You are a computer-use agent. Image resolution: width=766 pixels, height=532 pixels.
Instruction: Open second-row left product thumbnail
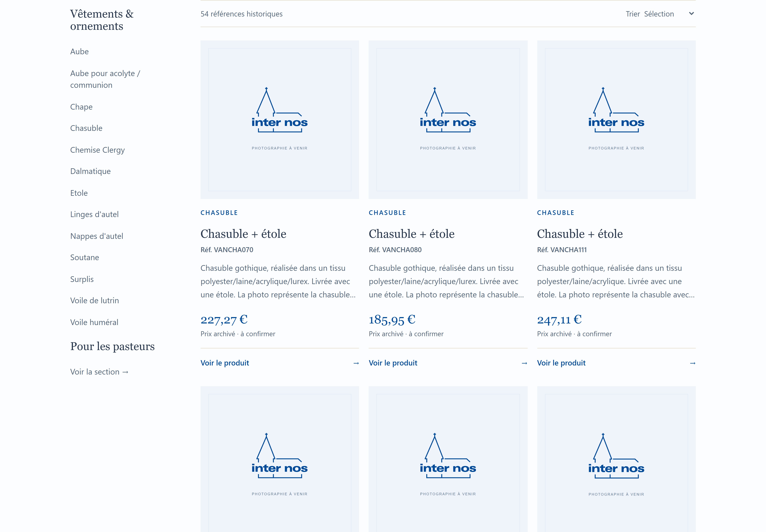(280, 459)
